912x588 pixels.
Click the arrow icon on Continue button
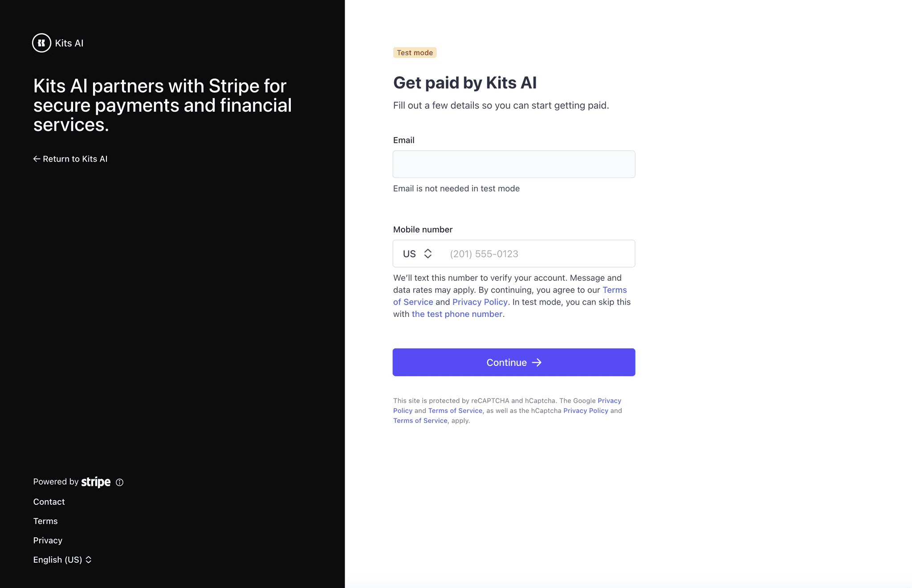click(537, 362)
